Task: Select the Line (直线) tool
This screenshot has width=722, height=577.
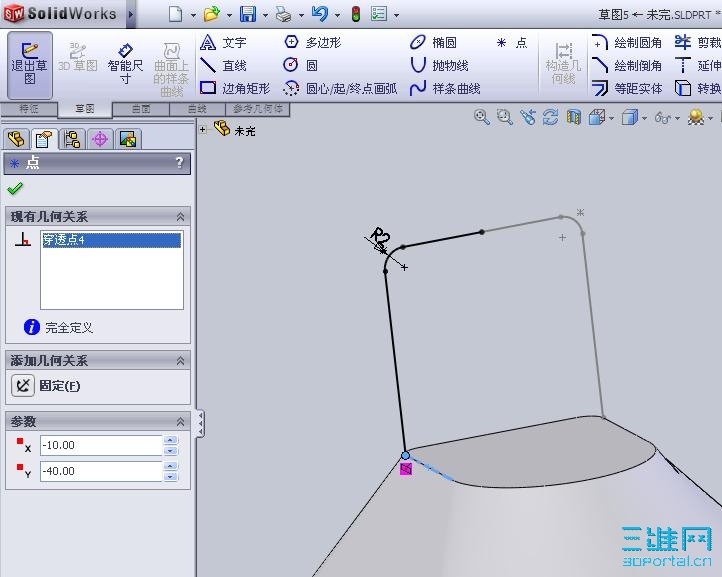Action: [224, 65]
